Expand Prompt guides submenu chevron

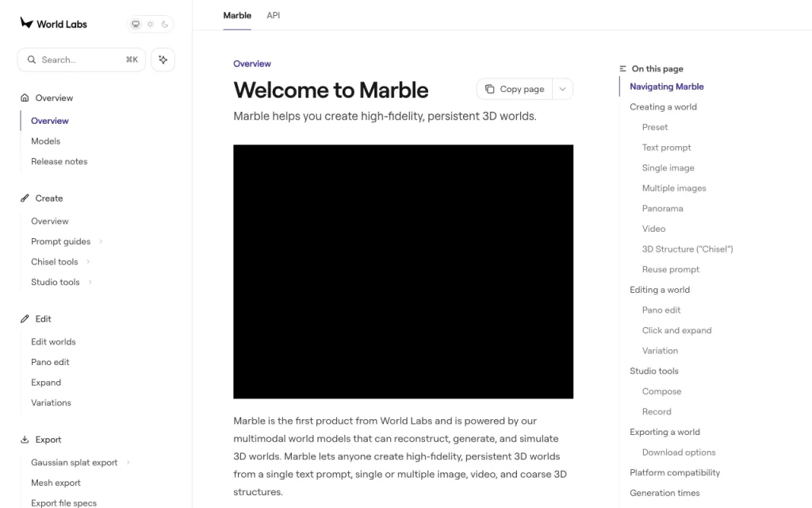101,241
